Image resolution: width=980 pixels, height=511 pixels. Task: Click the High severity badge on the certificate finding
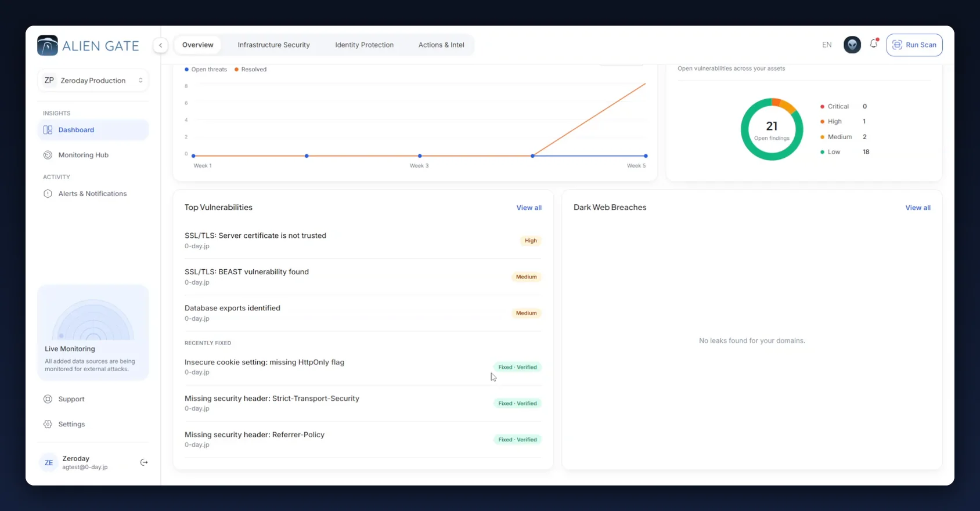click(531, 241)
